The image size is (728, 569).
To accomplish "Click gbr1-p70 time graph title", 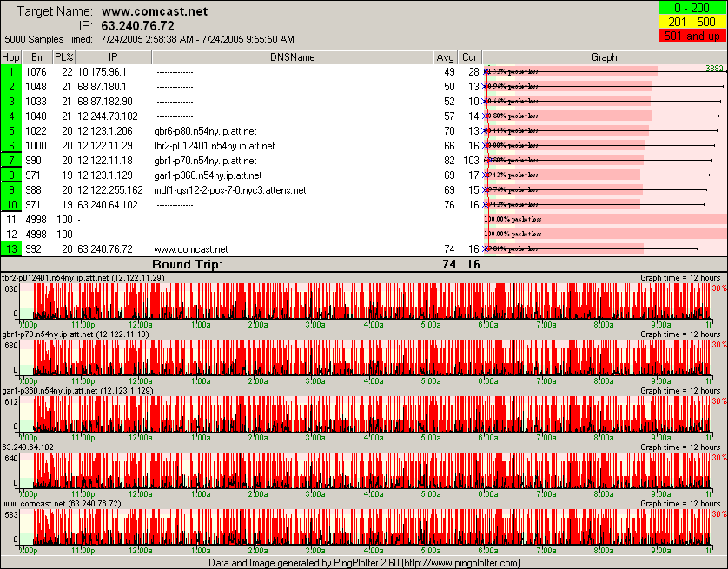I will [x=76, y=334].
